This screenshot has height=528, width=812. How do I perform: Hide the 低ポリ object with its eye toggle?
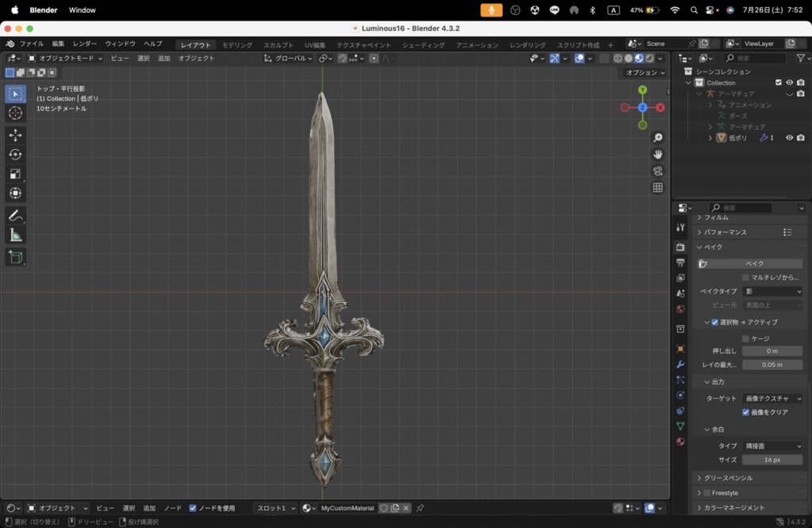pos(789,137)
